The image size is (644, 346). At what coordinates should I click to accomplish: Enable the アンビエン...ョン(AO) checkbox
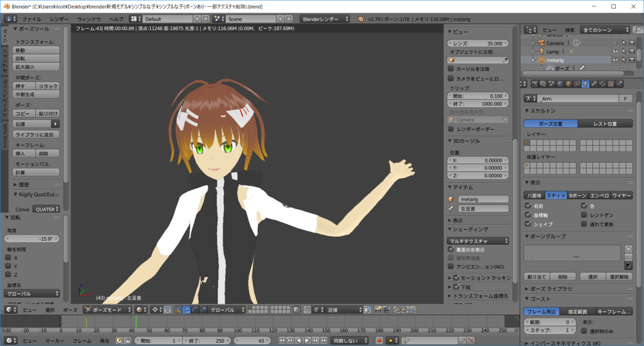(x=451, y=266)
